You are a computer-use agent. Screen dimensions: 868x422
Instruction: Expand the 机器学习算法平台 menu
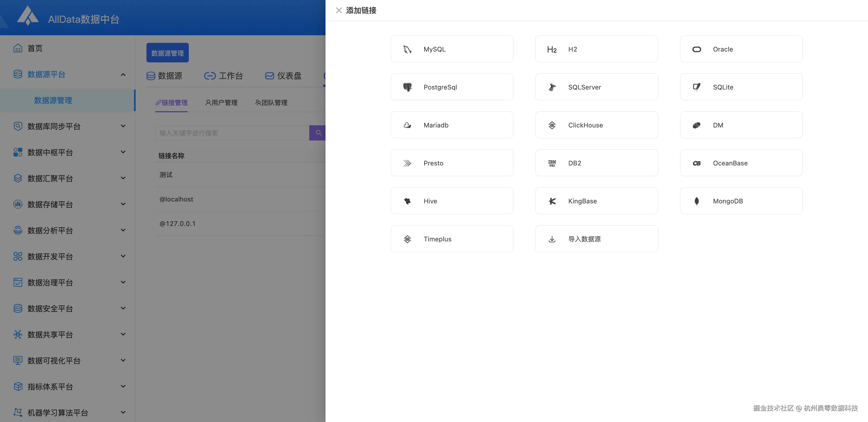click(123, 412)
